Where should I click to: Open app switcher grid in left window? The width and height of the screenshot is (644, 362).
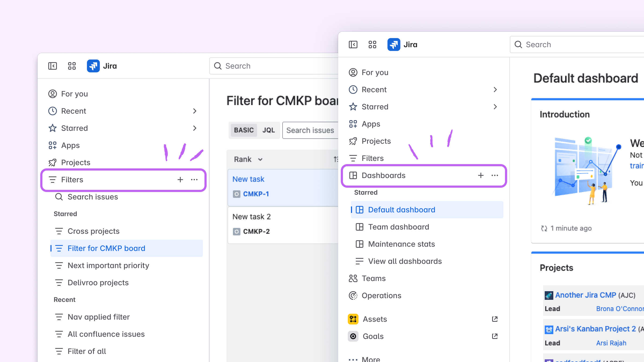tap(72, 66)
